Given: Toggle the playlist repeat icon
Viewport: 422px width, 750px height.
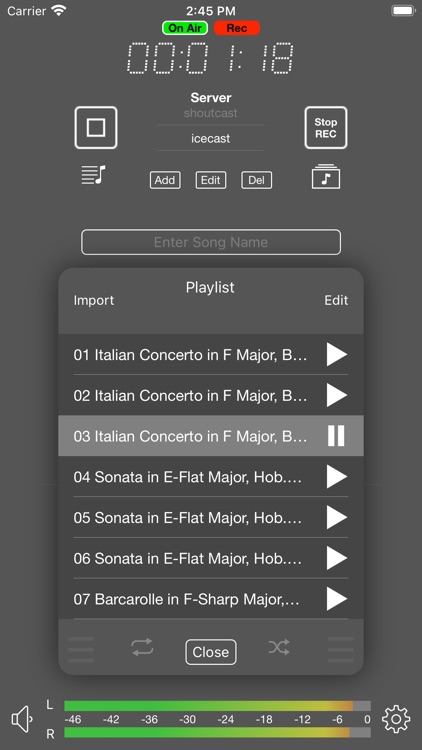Looking at the screenshot, I should 142,647.
